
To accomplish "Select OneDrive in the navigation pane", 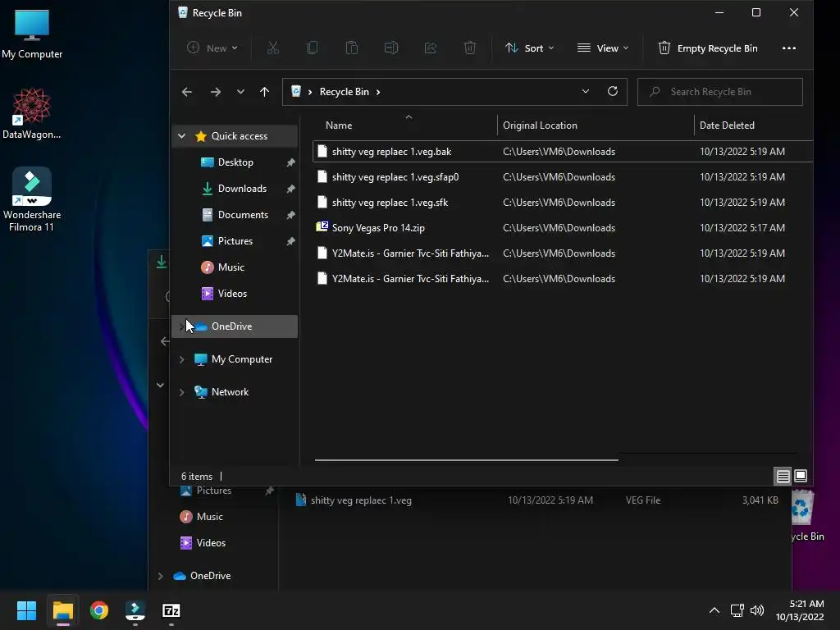I will pos(235,326).
